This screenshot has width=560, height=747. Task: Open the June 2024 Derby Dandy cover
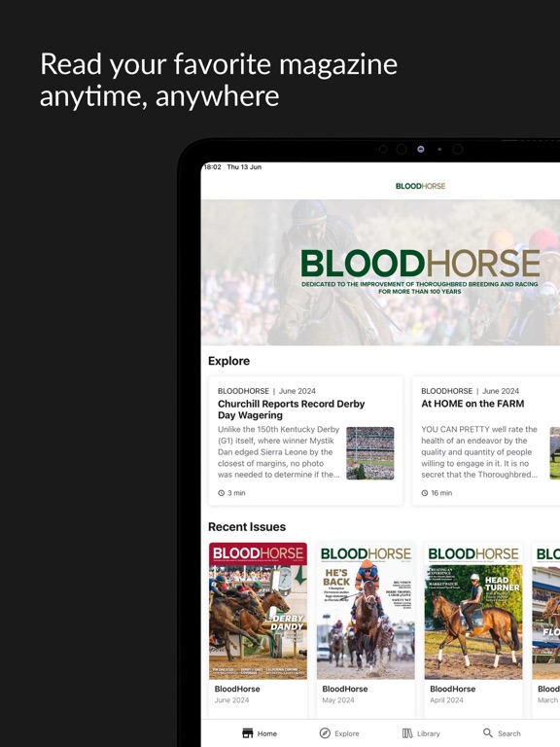click(258, 611)
